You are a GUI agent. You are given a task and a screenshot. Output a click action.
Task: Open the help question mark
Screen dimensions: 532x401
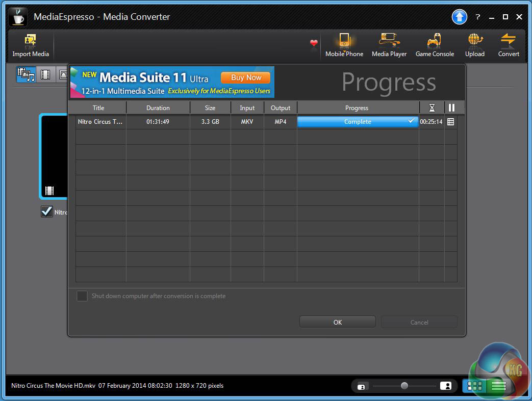coord(477,17)
